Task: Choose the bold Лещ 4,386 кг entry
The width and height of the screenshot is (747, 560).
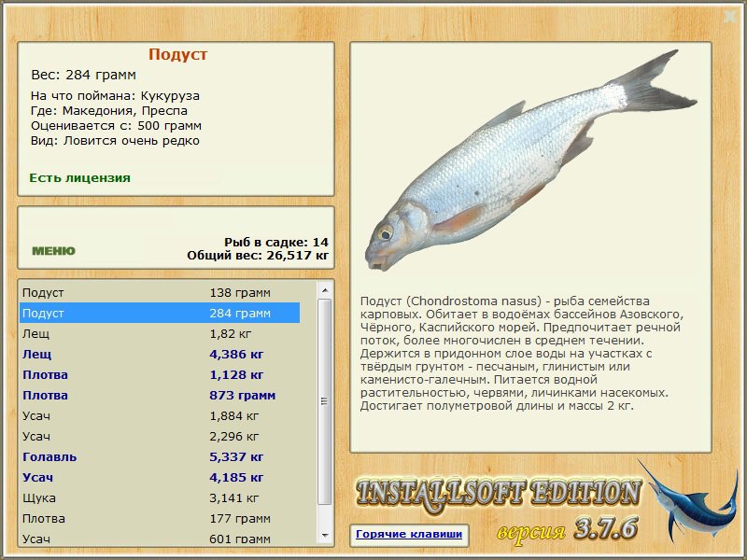Action: 160,355
